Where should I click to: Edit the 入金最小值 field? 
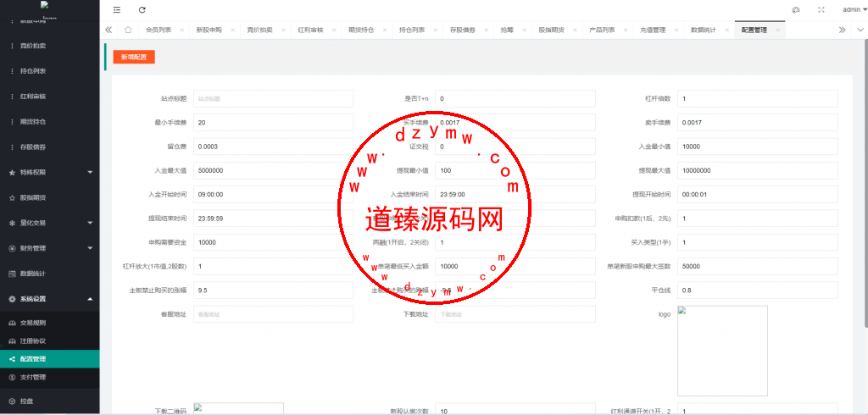pos(757,147)
